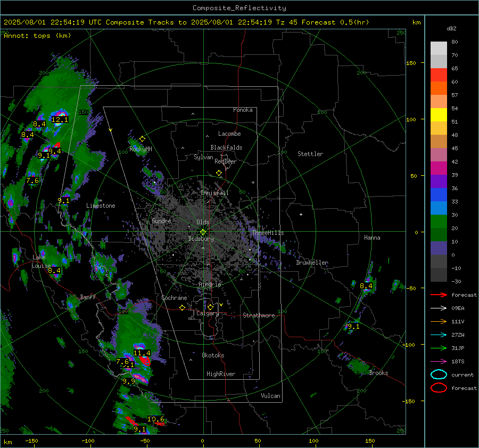Click the Ponoka town label
Image resolution: width=479 pixels, height=448 pixels.
[243, 110]
